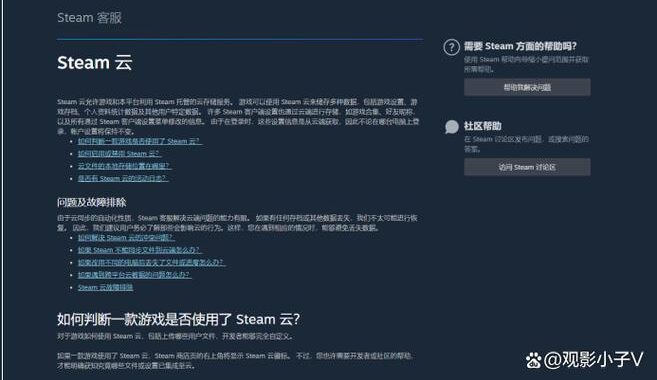
Task: Open link about losing files after switching computers
Action: (x=151, y=262)
